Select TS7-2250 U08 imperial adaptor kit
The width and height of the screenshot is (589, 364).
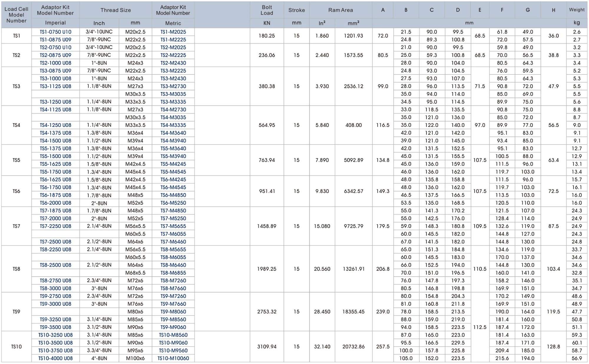[55, 226]
